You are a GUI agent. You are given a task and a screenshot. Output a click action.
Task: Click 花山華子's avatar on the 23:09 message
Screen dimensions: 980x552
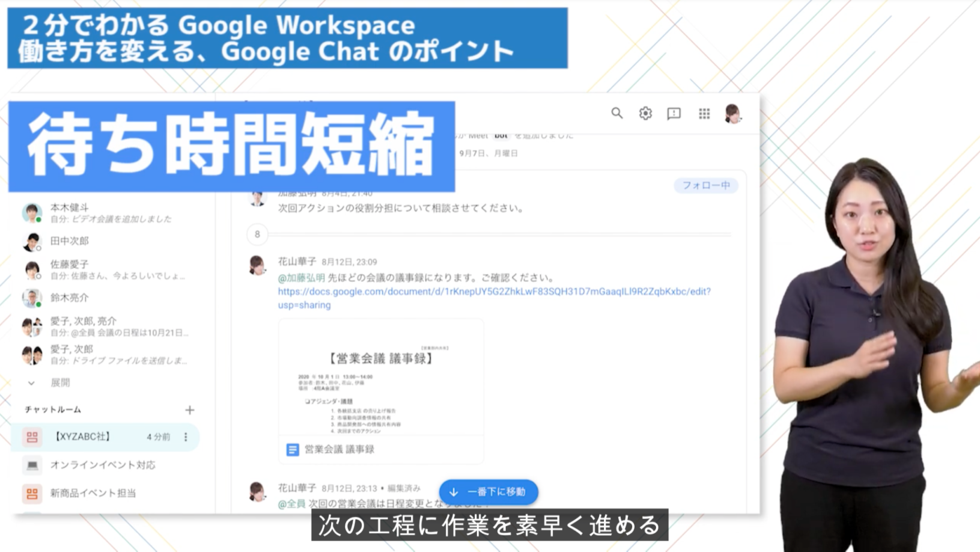pos(257,265)
